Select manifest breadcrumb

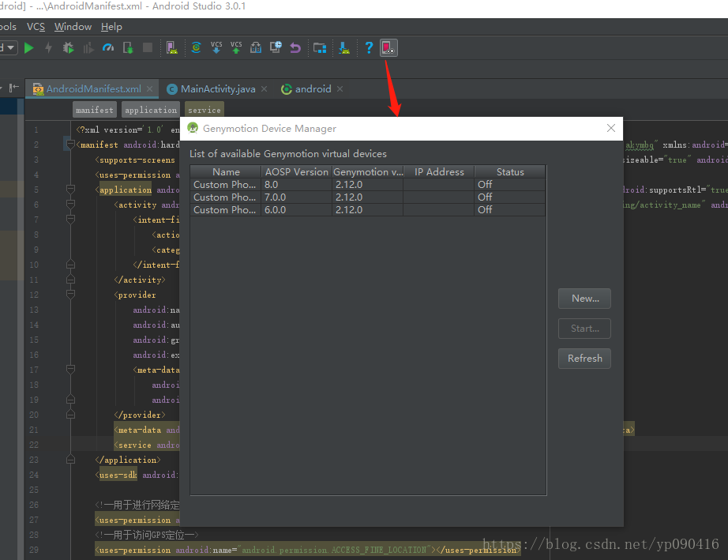pyautogui.click(x=94, y=110)
